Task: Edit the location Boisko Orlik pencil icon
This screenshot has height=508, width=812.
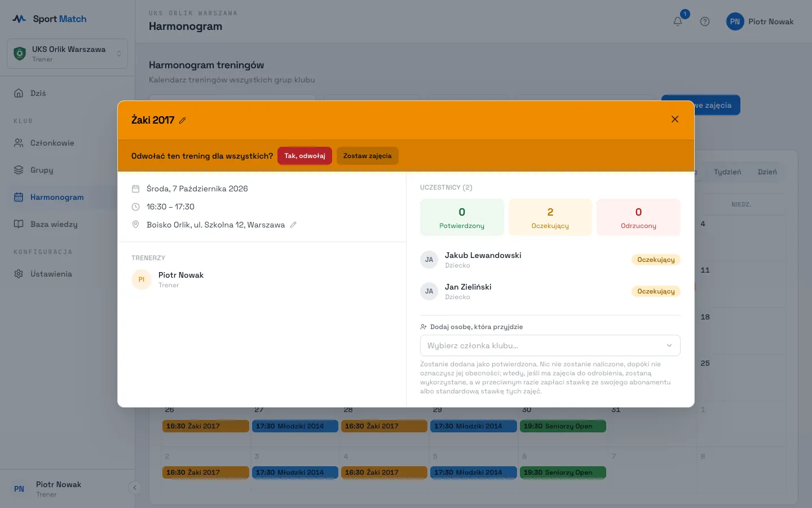Action: pos(293,225)
